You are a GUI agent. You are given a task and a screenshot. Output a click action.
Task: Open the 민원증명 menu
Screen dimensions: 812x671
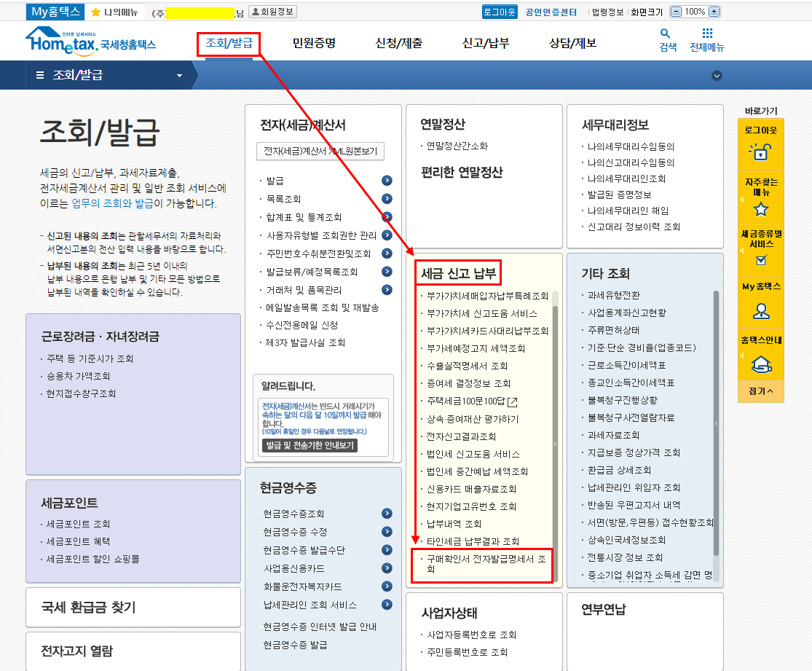coord(314,43)
